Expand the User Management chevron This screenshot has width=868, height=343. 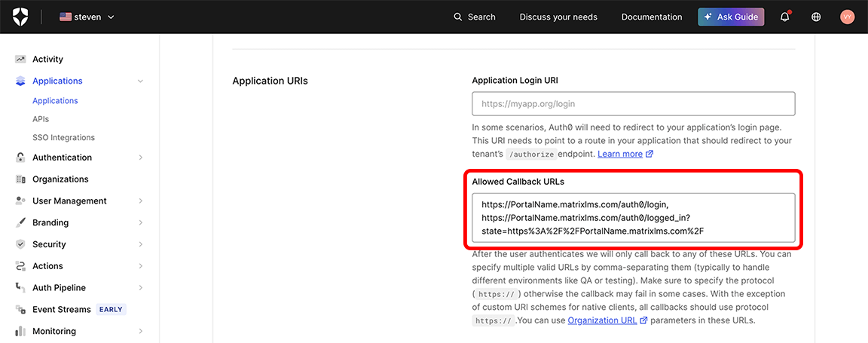coord(140,201)
